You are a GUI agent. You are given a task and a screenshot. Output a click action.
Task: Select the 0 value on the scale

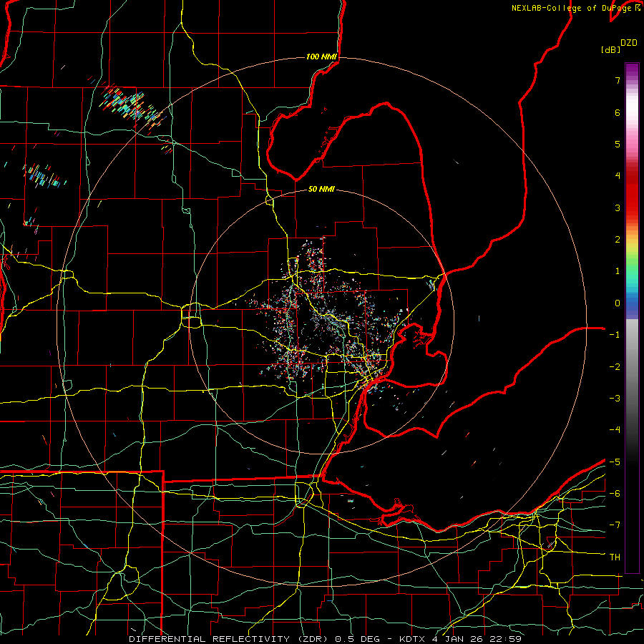point(618,303)
